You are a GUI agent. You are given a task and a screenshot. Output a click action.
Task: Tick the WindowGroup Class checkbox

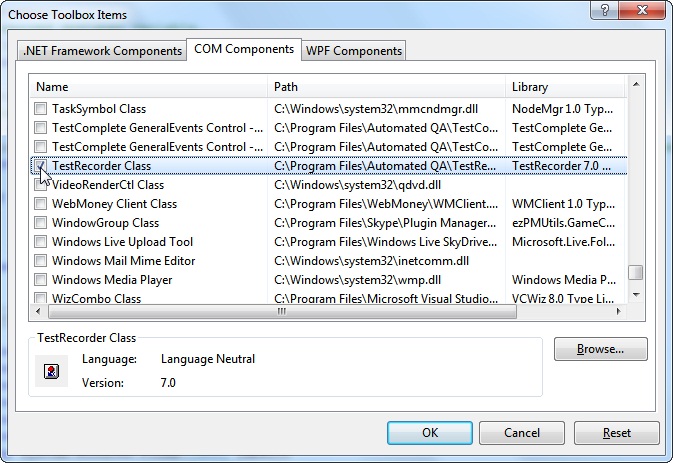pyautogui.click(x=40, y=223)
